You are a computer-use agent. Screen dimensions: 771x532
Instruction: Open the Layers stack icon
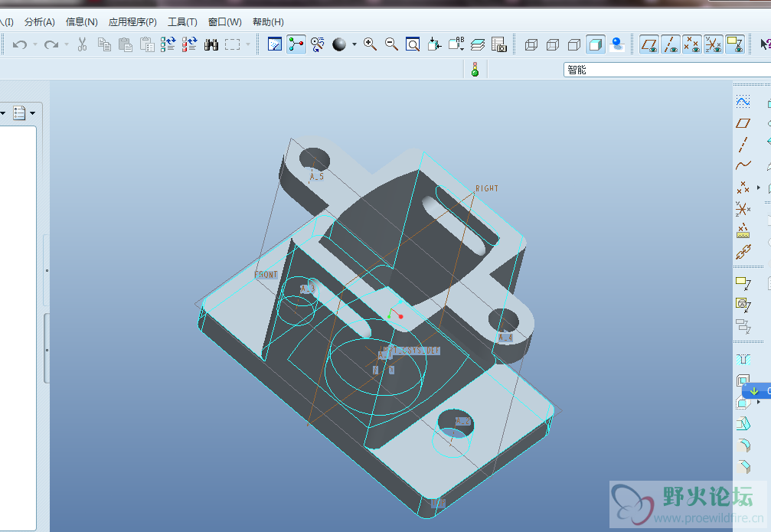tap(477, 44)
